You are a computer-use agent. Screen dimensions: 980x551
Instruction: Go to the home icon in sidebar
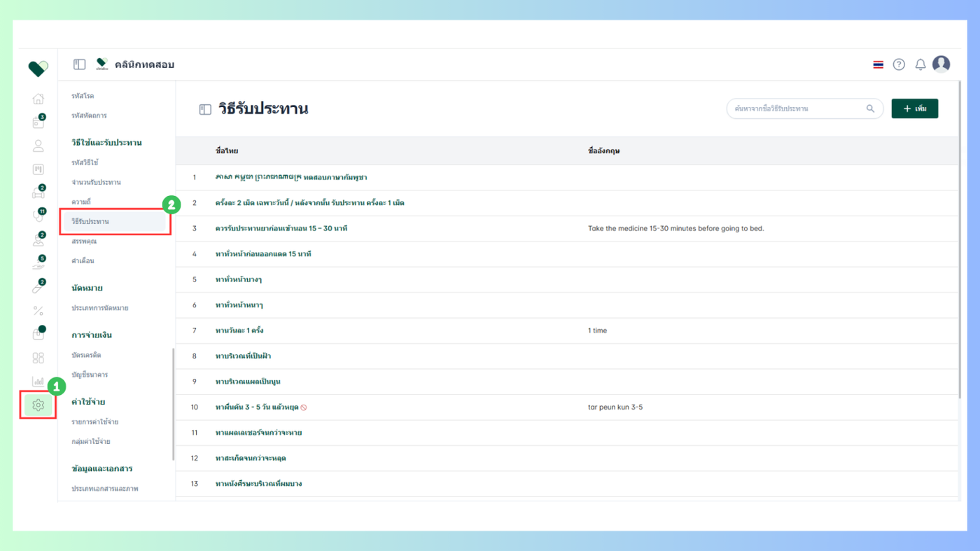(38, 99)
